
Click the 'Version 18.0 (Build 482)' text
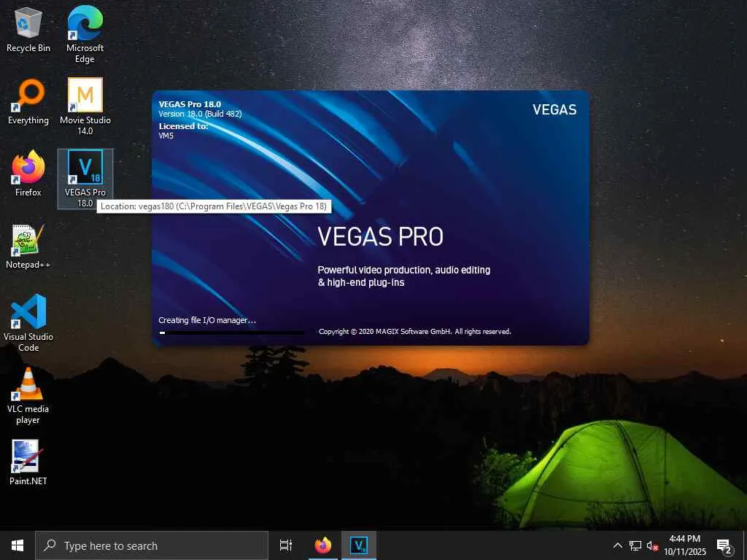(x=200, y=114)
